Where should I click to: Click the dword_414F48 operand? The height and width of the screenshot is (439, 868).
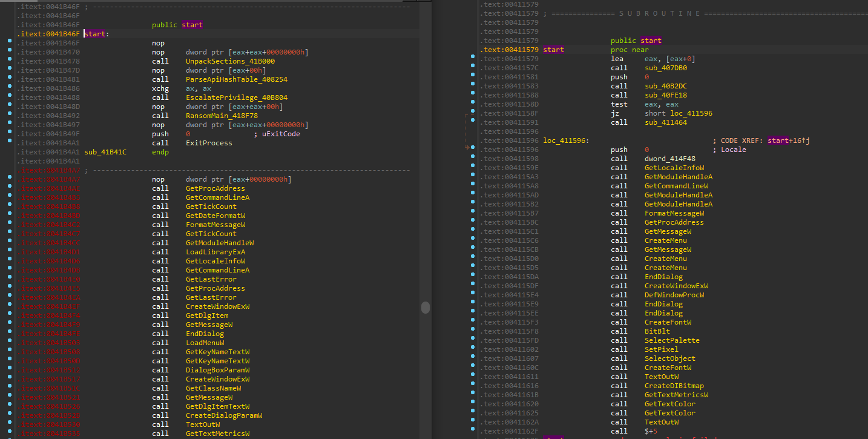click(669, 159)
